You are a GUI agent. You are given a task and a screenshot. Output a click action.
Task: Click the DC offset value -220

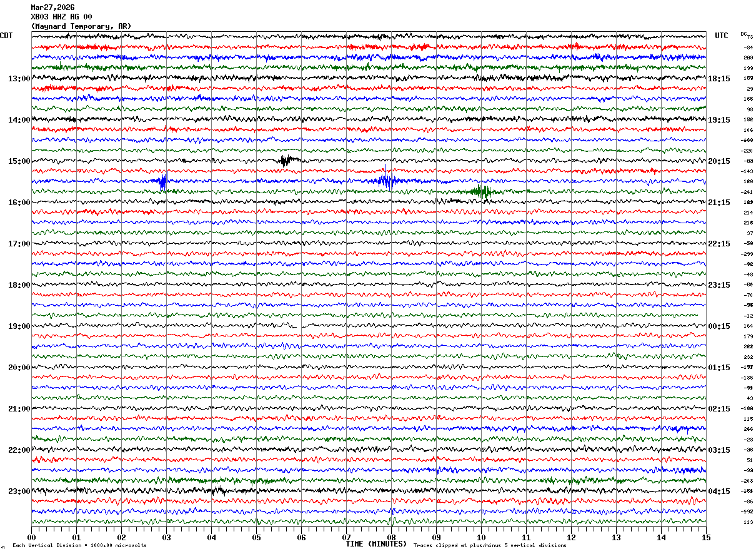(747, 151)
